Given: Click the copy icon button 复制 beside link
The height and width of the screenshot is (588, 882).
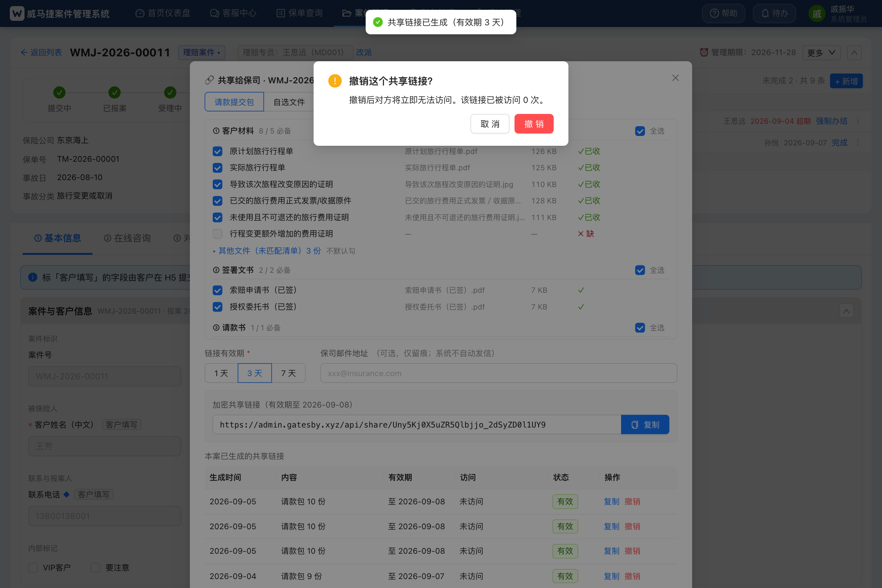Looking at the screenshot, I should click(x=645, y=425).
